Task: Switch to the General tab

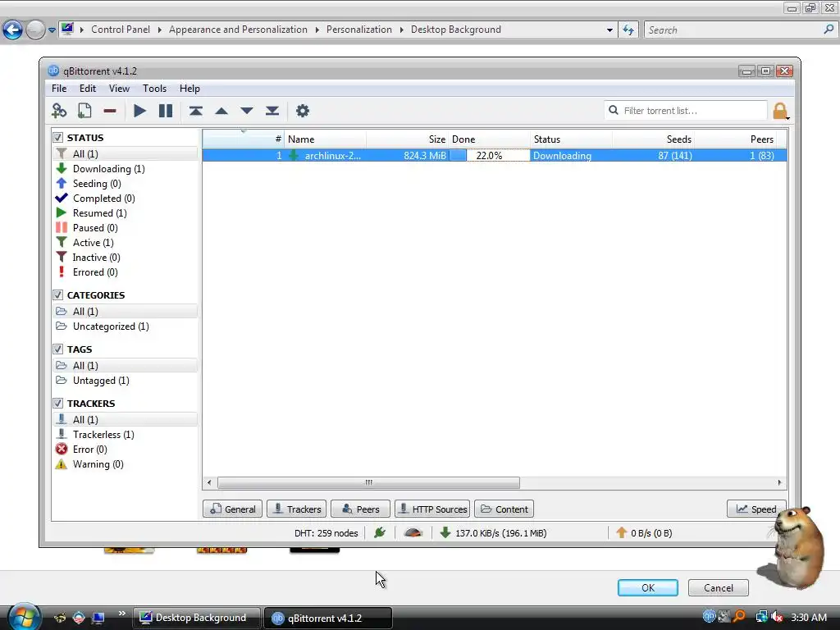Action: (232, 509)
